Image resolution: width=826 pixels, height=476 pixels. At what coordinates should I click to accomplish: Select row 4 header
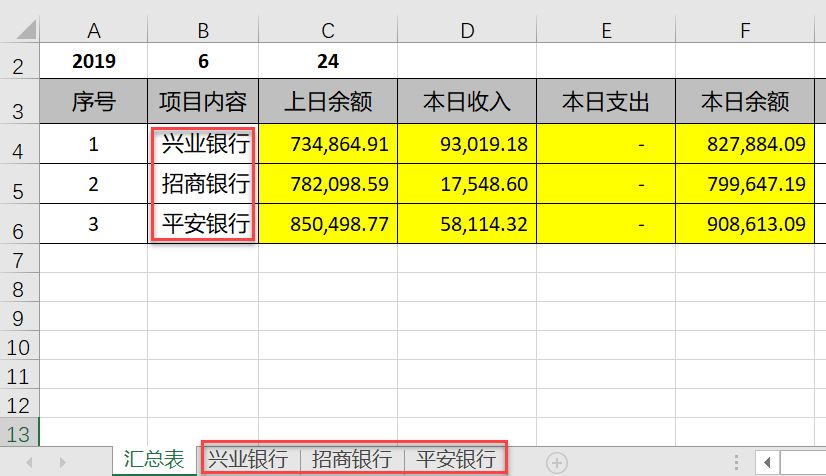click(19, 144)
